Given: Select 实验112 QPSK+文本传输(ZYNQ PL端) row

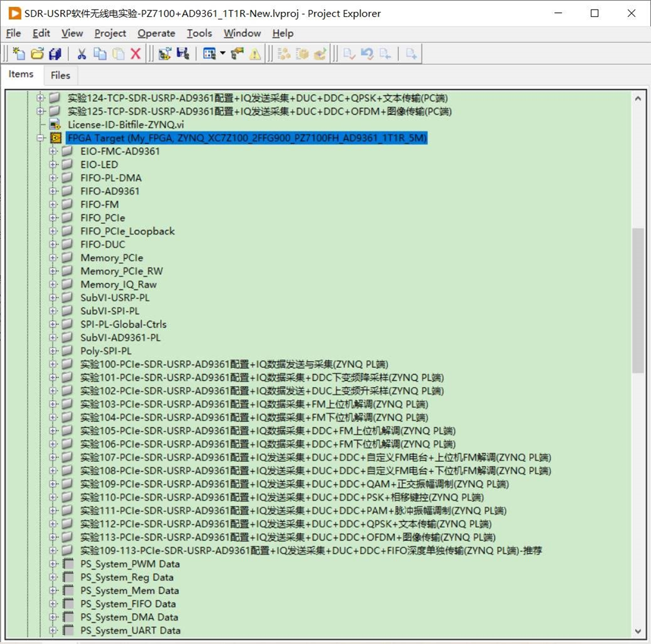Looking at the screenshot, I should (286, 524).
